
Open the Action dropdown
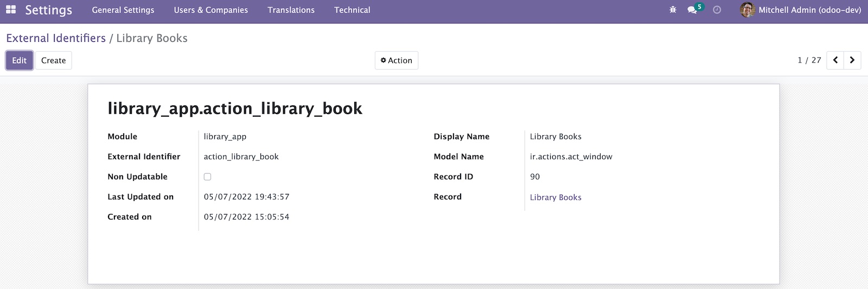coord(397,60)
